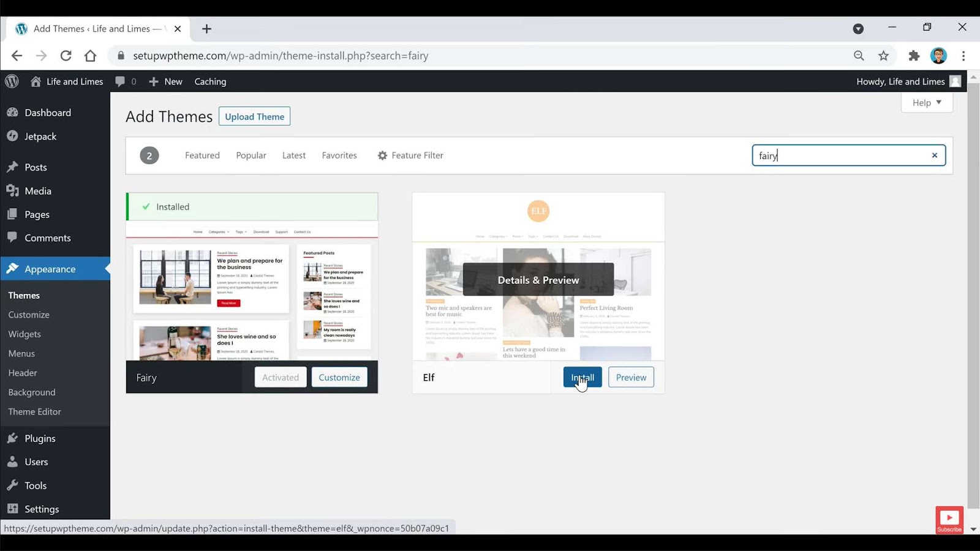Screen dimensions: 980x551
Task: Clear the fairy search query with the X
Action: [x=934, y=155]
